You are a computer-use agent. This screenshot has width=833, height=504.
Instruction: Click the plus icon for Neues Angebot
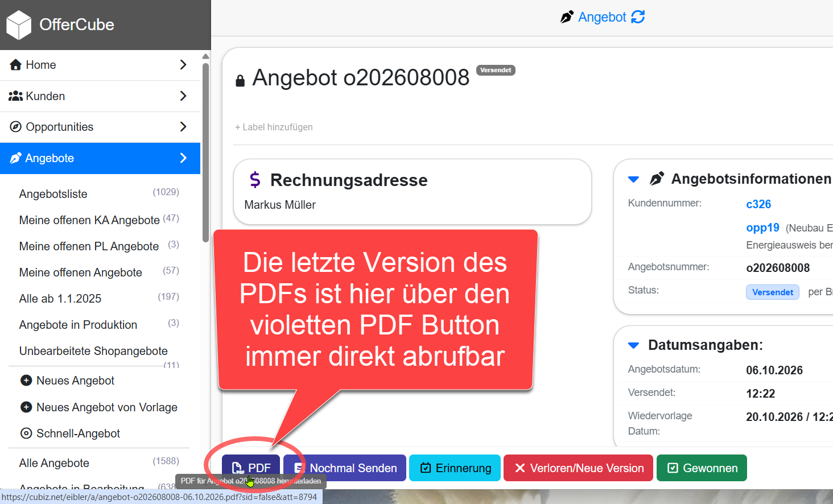tap(26, 381)
